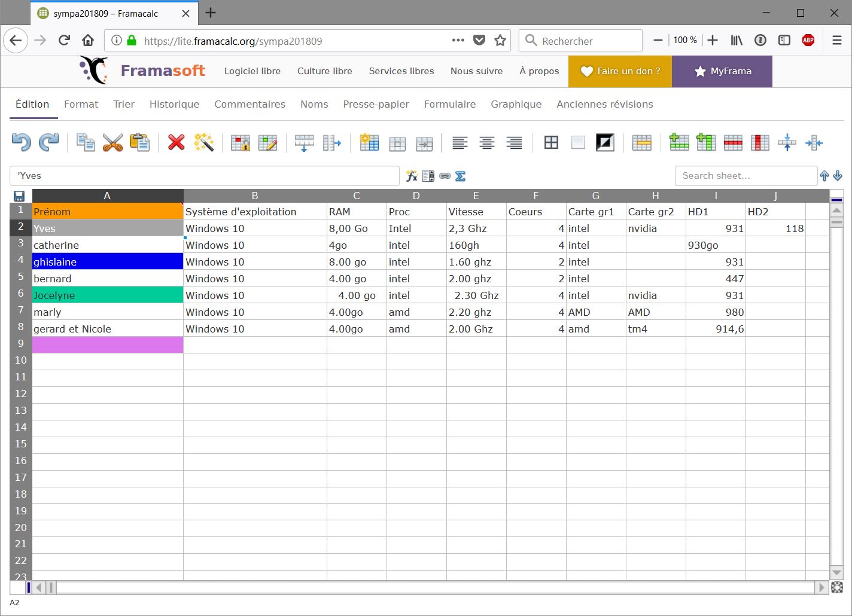Image resolution: width=852 pixels, height=616 pixels.
Task: Cut the selection with scissors icon
Action: pyautogui.click(x=112, y=142)
